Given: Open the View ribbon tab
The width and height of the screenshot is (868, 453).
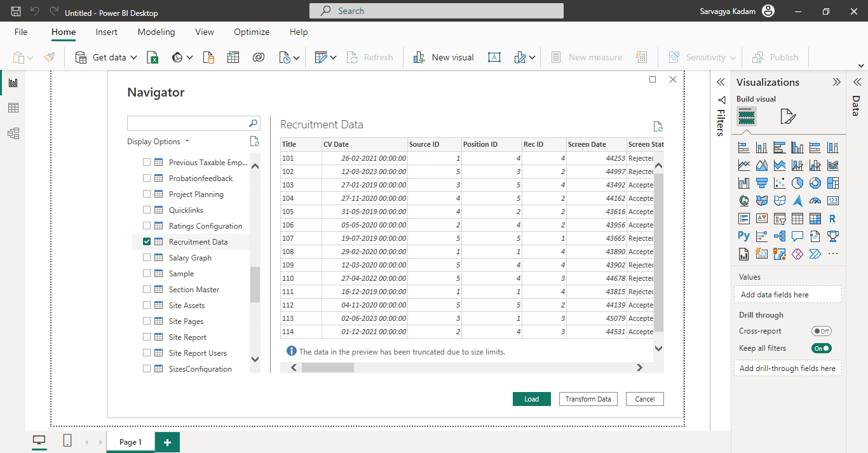Looking at the screenshot, I should click(205, 32).
